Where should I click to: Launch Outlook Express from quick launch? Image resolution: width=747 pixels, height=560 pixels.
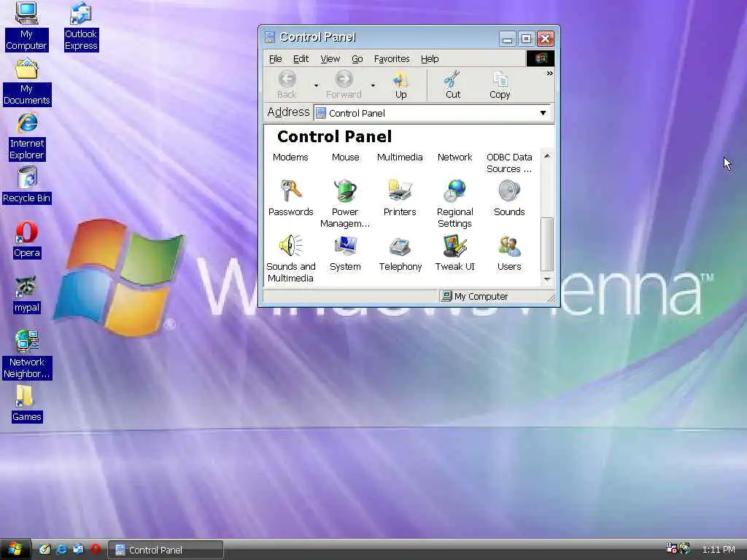[78, 550]
